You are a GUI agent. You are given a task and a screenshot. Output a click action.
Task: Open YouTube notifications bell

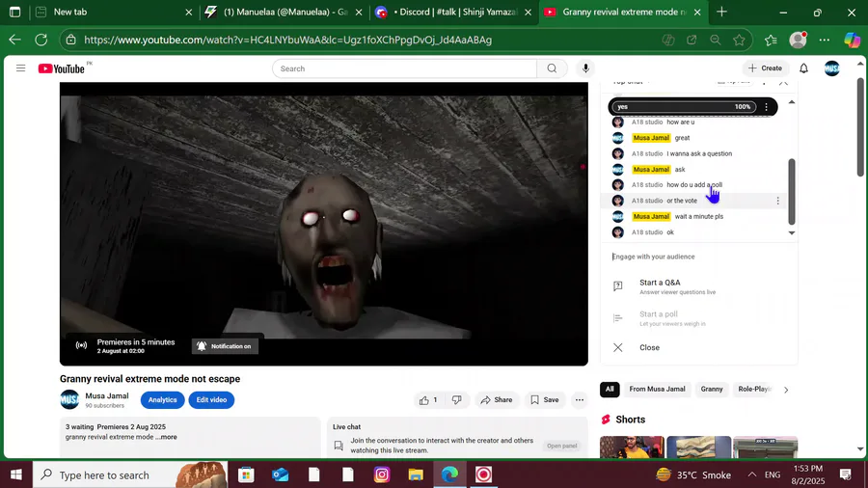803,68
